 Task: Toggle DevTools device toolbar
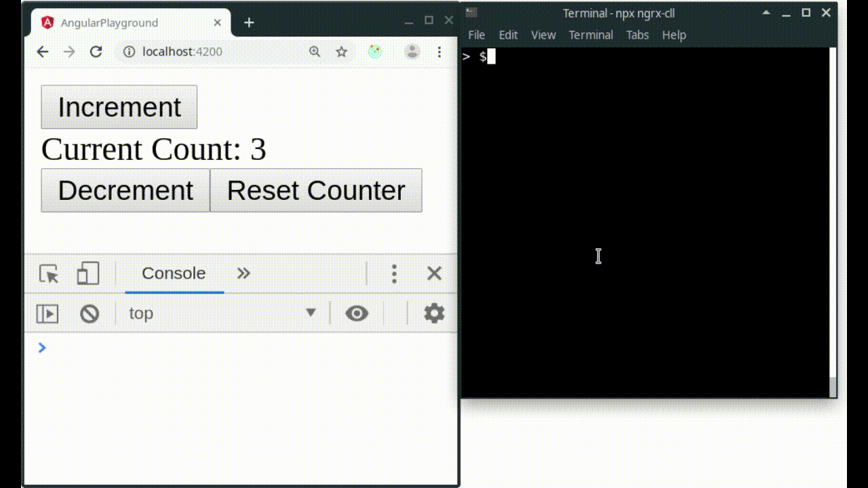[87, 274]
